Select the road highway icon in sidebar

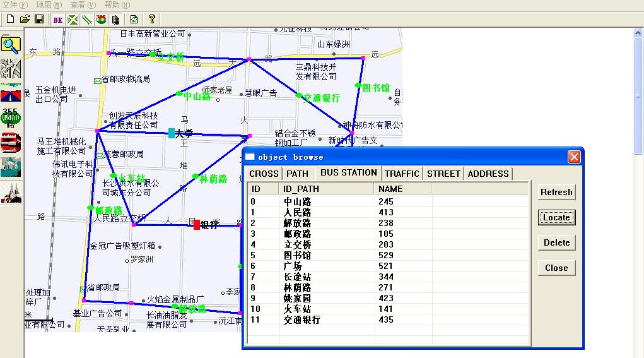(11, 93)
